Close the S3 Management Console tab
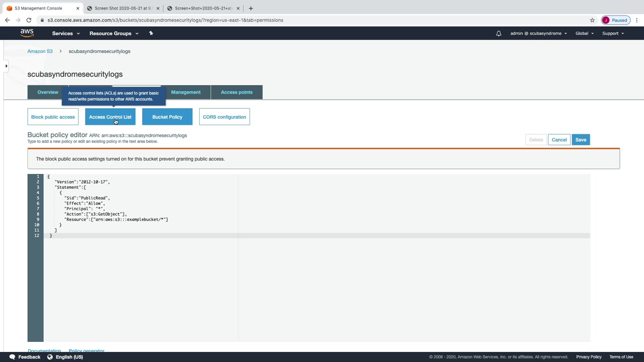644x362 pixels. [78, 8]
